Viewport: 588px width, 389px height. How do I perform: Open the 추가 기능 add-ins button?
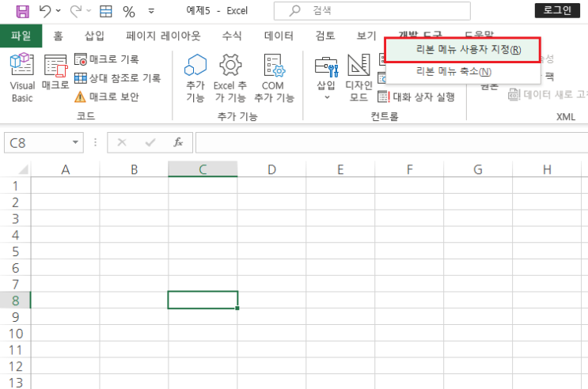[195, 78]
